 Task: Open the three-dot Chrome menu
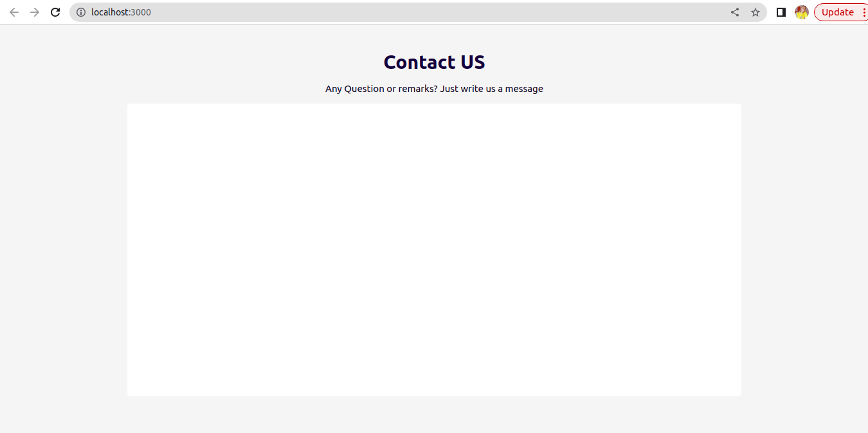point(863,12)
